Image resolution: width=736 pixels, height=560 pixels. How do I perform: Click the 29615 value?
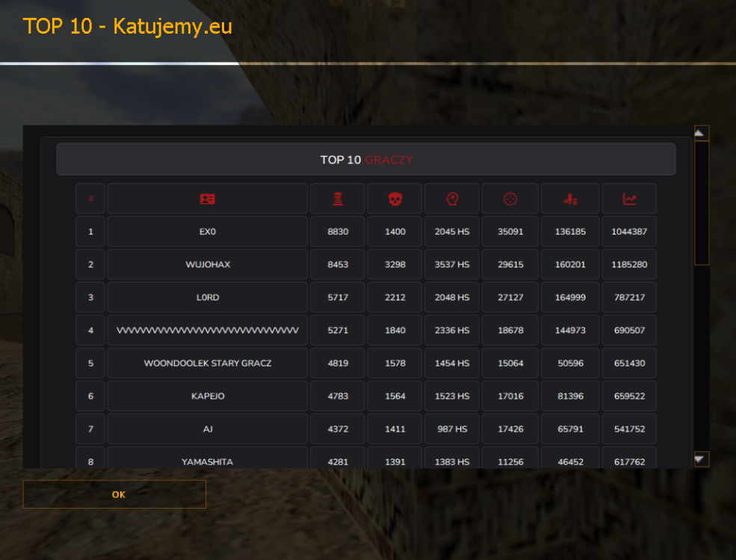510,264
